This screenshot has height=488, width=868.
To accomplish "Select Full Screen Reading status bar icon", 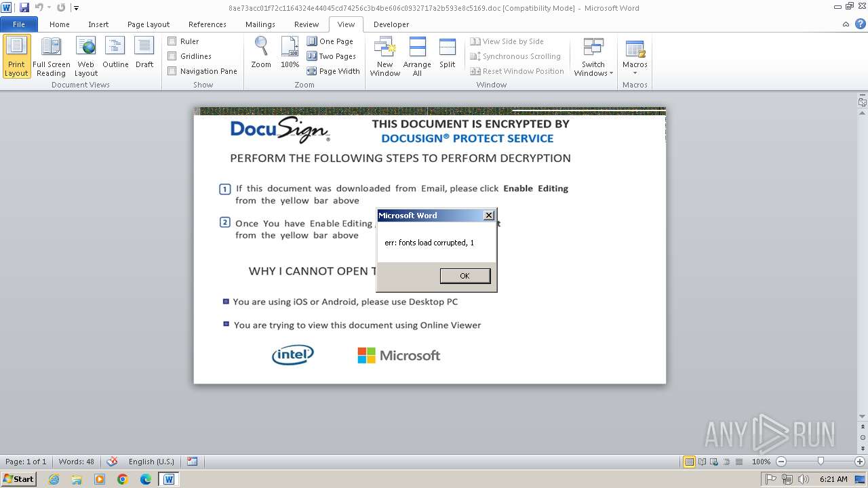I will [x=701, y=462].
